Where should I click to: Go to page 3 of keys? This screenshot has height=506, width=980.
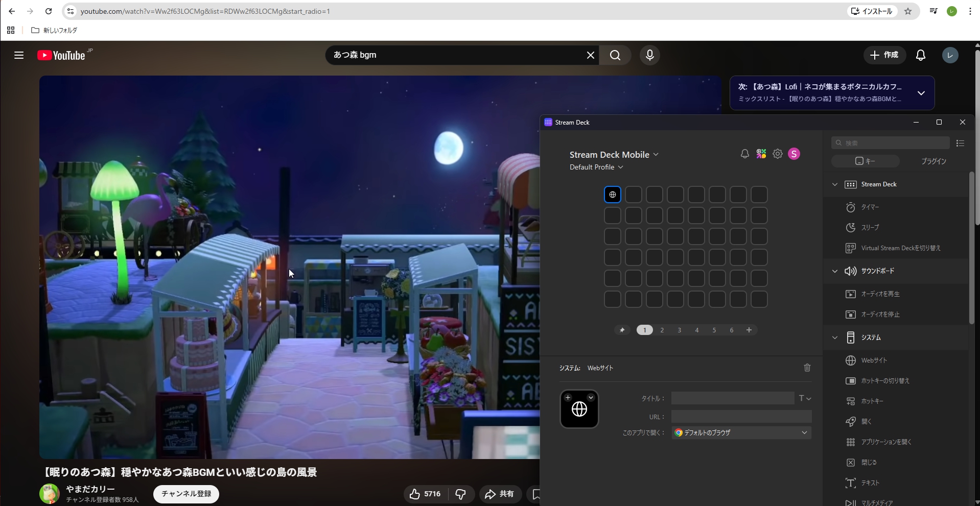[679, 330]
